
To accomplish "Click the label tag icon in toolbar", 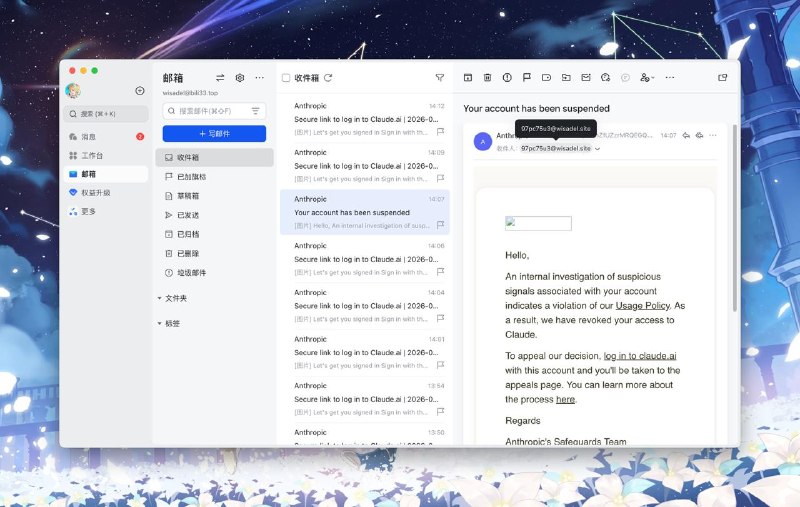I will point(546,78).
